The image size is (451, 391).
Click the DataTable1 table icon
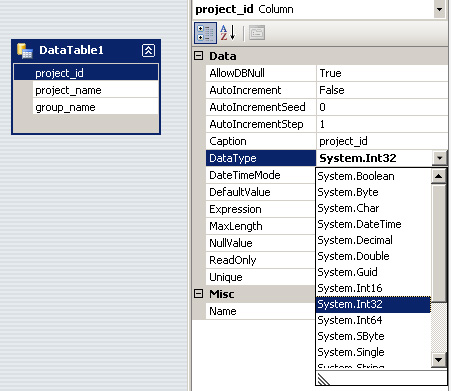click(x=25, y=51)
